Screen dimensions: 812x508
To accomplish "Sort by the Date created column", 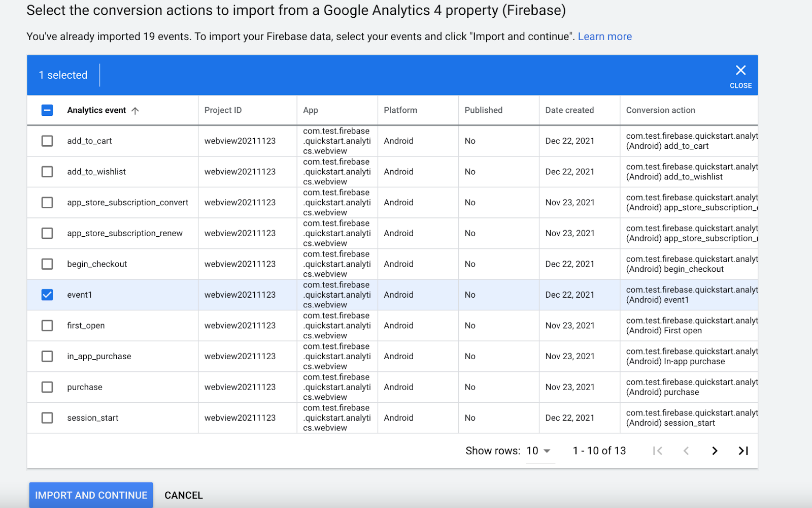I will 569,110.
